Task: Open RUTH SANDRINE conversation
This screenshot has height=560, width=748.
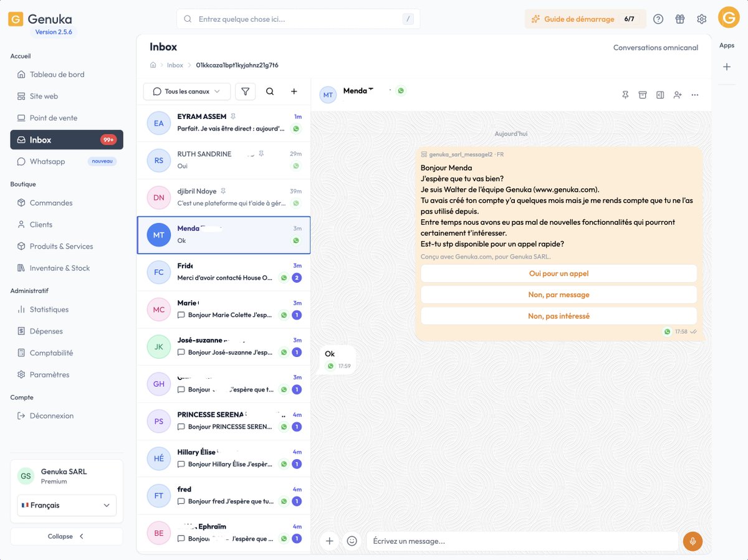Action: (x=224, y=160)
